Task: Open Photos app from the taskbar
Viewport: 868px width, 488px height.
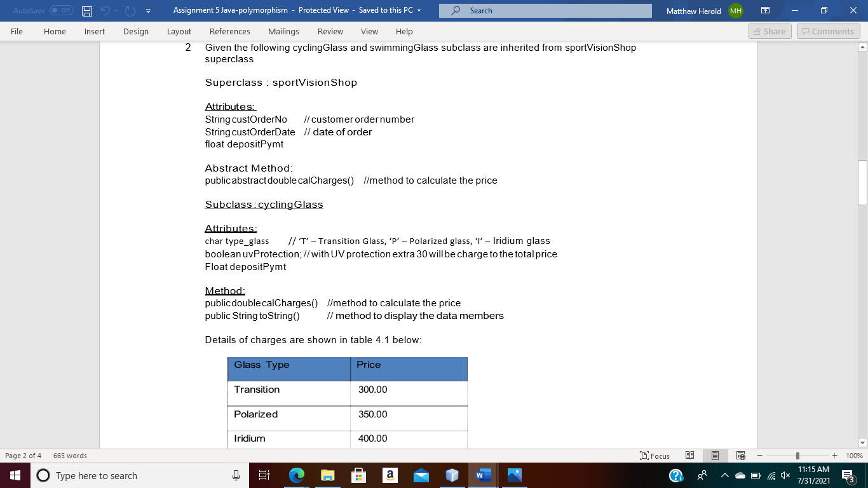Action: pyautogui.click(x=513, y=475)
